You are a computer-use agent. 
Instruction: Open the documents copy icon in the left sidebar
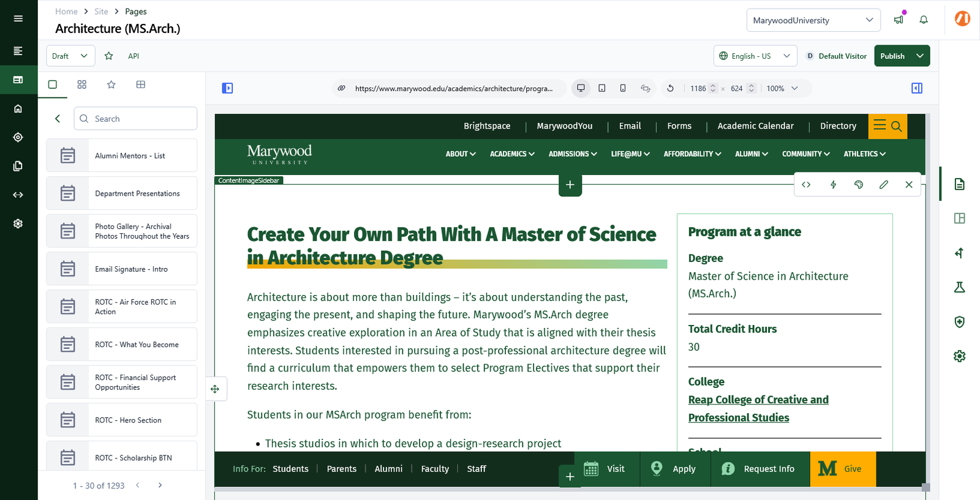point(18,166)
